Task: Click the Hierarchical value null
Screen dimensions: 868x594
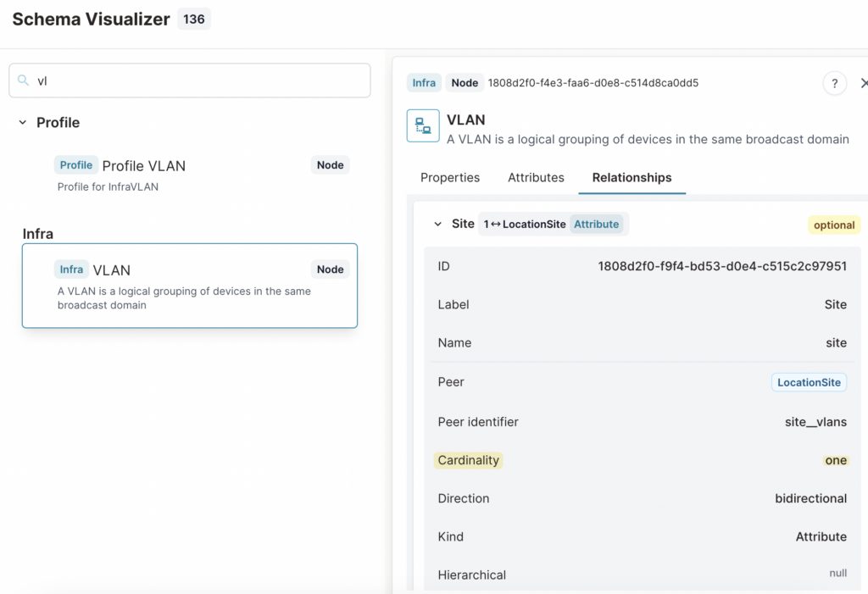Action: pos(838,573)
